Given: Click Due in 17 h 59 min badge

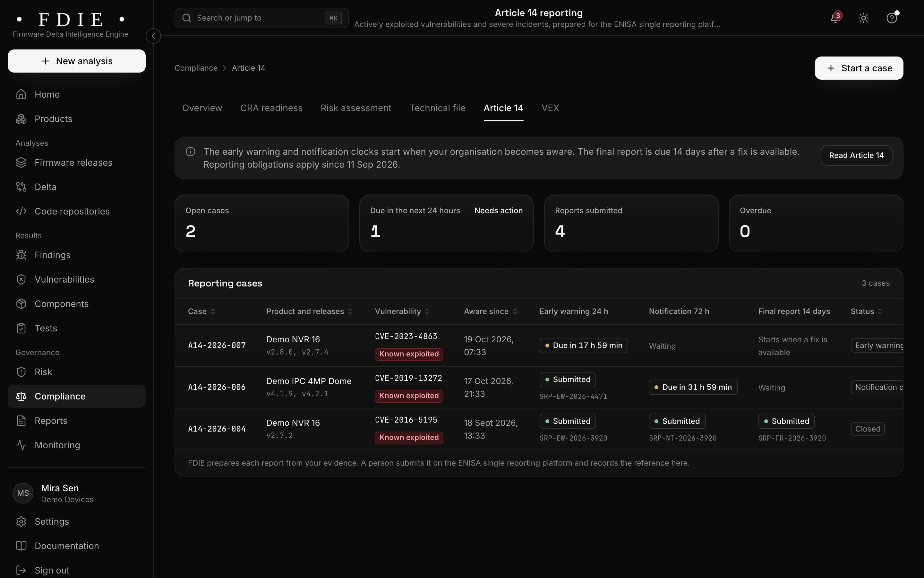Looking at the screenshot, I should click(583, 346).
